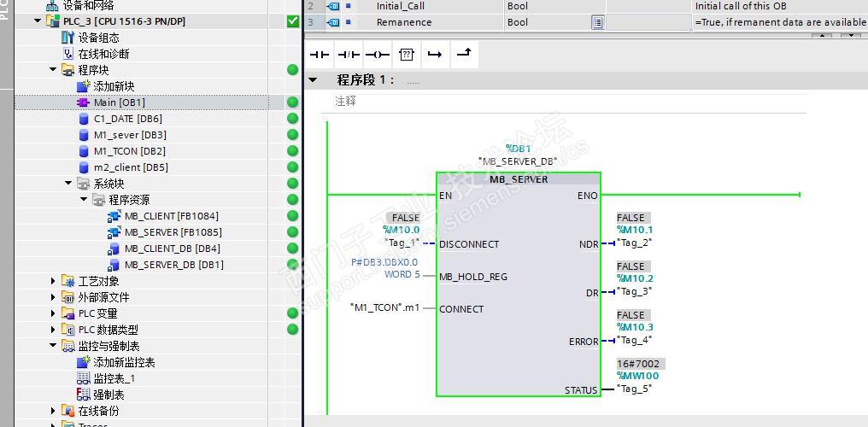Viewport: 868px width, 427px height.
Task: Click the interface table scroll-up arrow
Action: [822, 35]
